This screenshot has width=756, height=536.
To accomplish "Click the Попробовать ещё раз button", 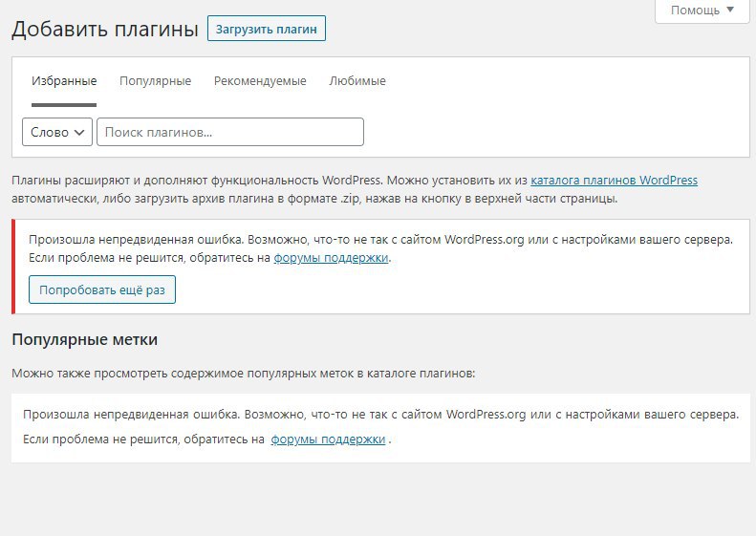I will [x=101, y=289].
